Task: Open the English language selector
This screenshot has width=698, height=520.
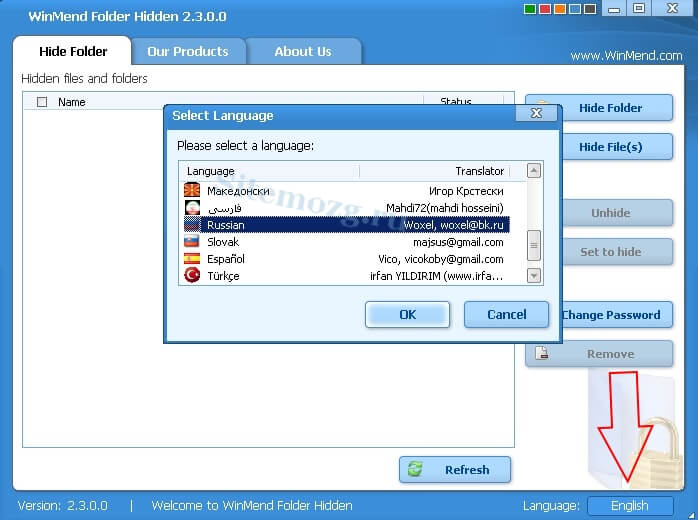Action: [x=630, y=506]
